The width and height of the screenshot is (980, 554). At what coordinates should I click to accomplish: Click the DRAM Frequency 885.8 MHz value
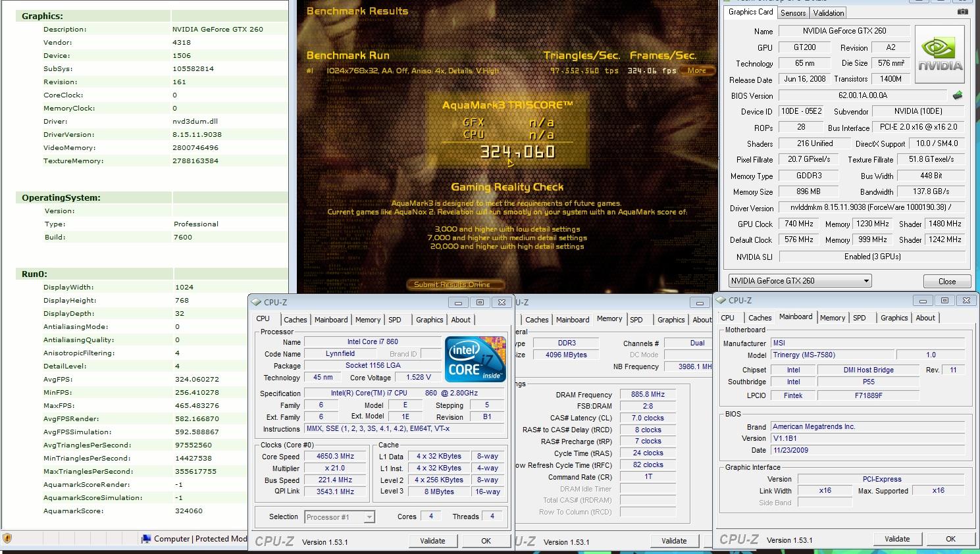click(x=648, y=395)
